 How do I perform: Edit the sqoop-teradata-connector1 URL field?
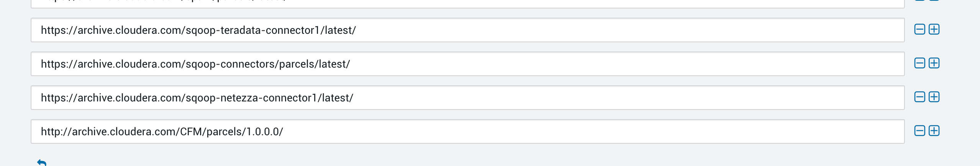(x=467, y=30)
